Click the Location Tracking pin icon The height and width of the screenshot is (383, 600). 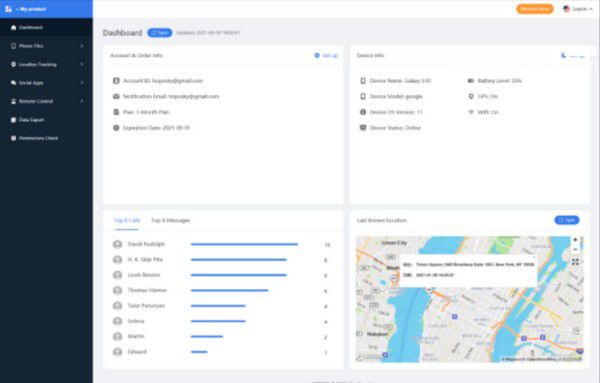[13, 64]
